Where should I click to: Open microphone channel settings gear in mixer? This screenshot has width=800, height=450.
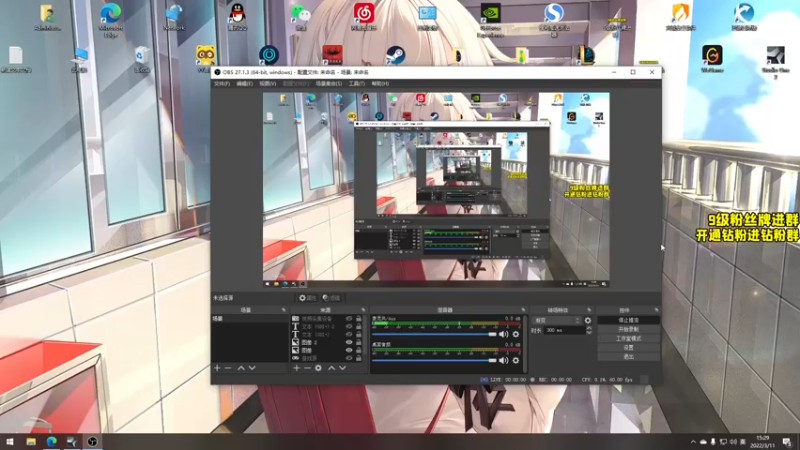[516, 334]
